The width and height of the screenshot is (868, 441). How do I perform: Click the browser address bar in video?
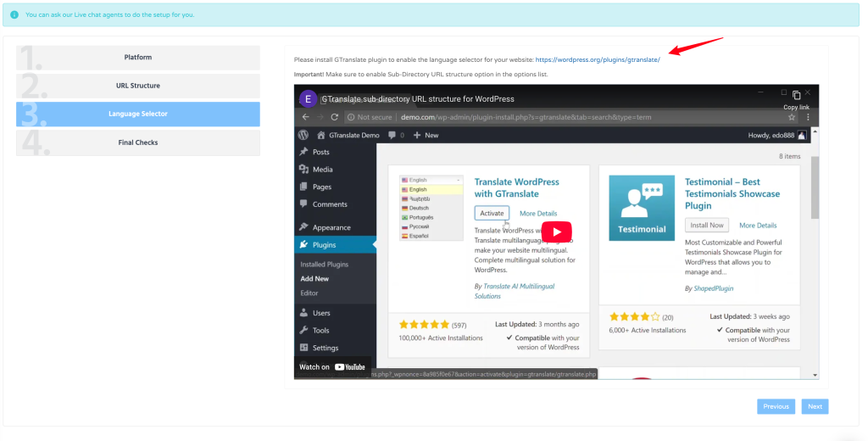tap(570, 117)
